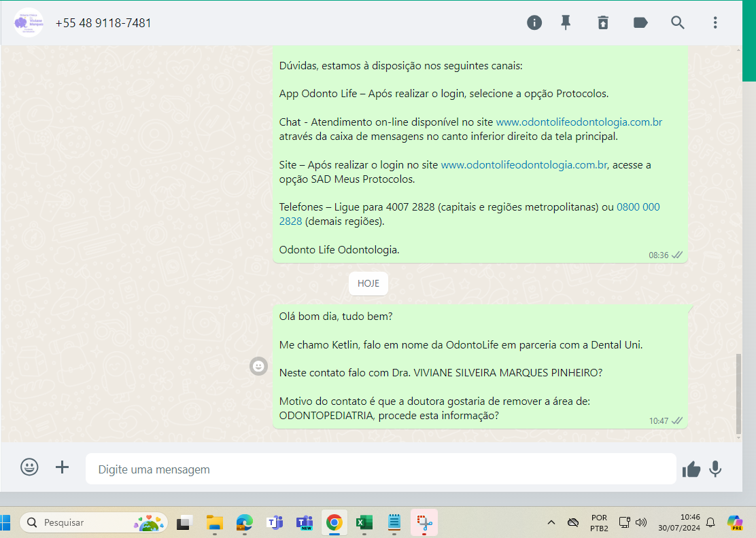Open the Windows Start menu

(5, 522)
